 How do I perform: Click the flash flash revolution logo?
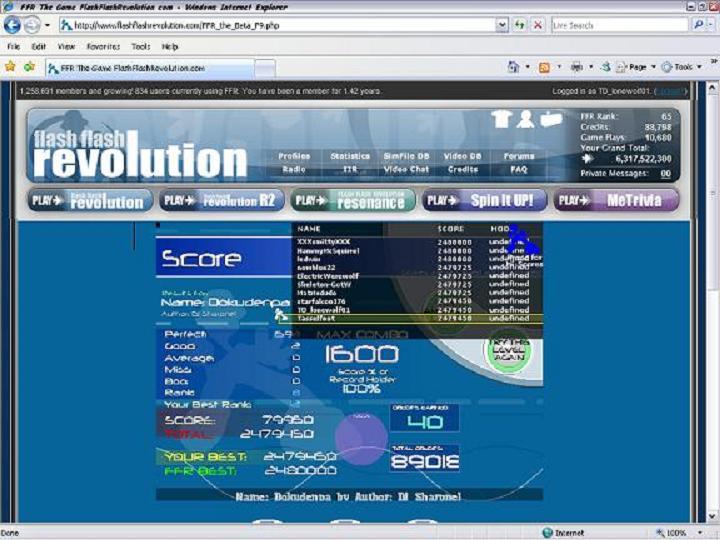(x=140, y=154)
